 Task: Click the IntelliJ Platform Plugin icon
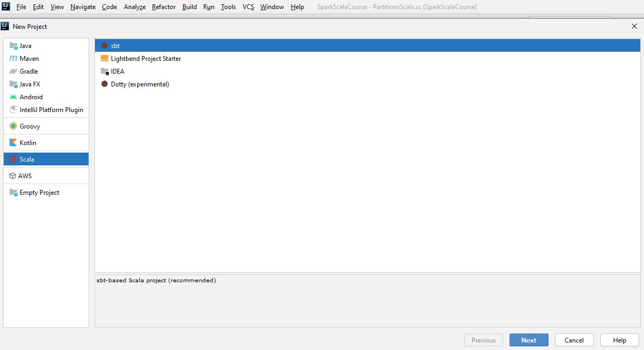point(13,110)
